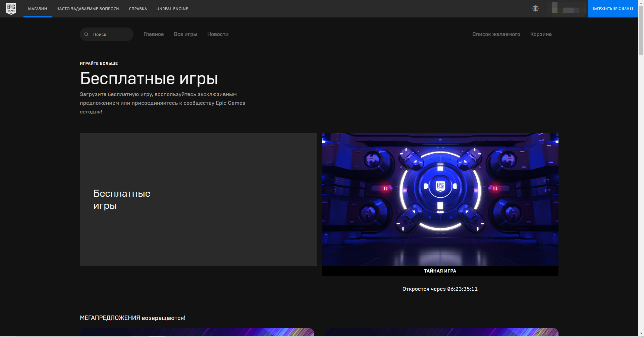644x337 pixels.
Task: Click the magnifying glass search icon
Action: tap(87, 34)
